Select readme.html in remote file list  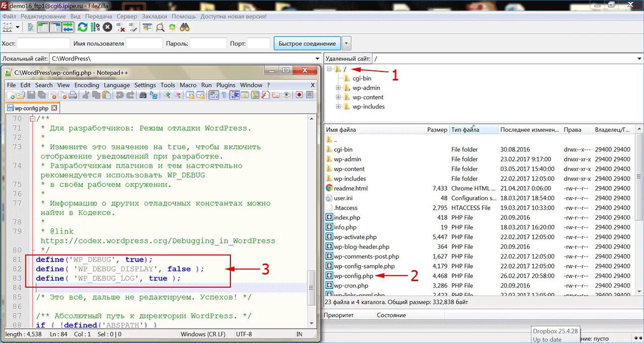pyautogui.click(x=351, y=188)
